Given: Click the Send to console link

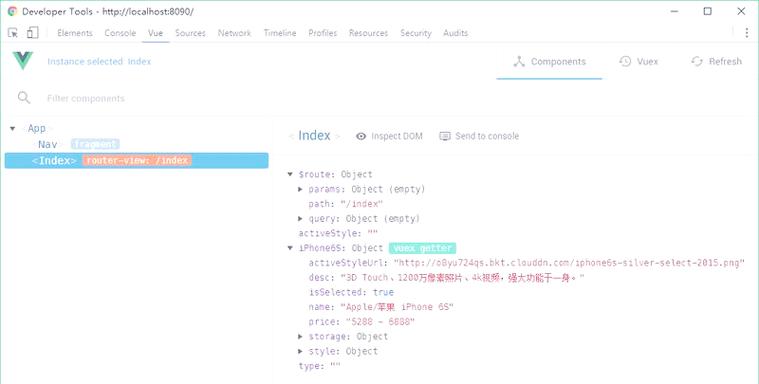Looking at the screenshot, I should [486, 136].
